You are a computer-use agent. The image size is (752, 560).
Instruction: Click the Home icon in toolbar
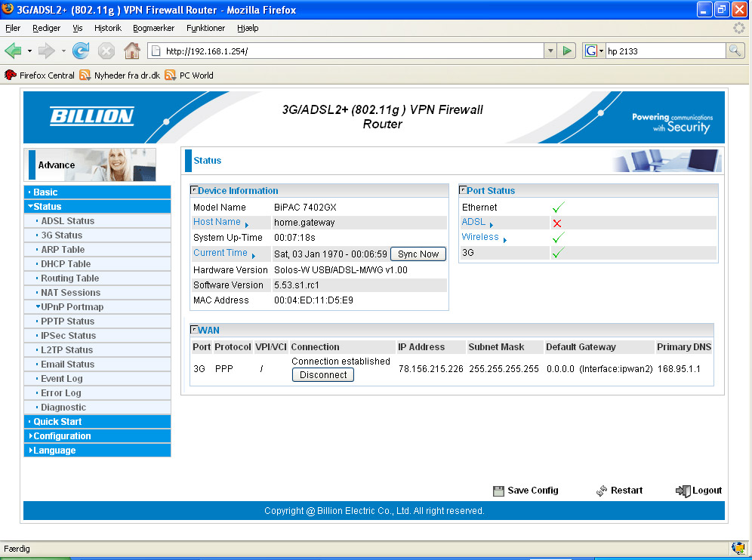point(131,51)
